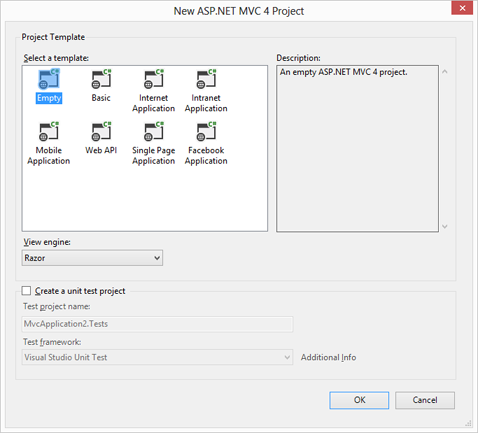Choose the Mobile Application template icon
This screenshot has height=433, width=478.
pos(49,132)
